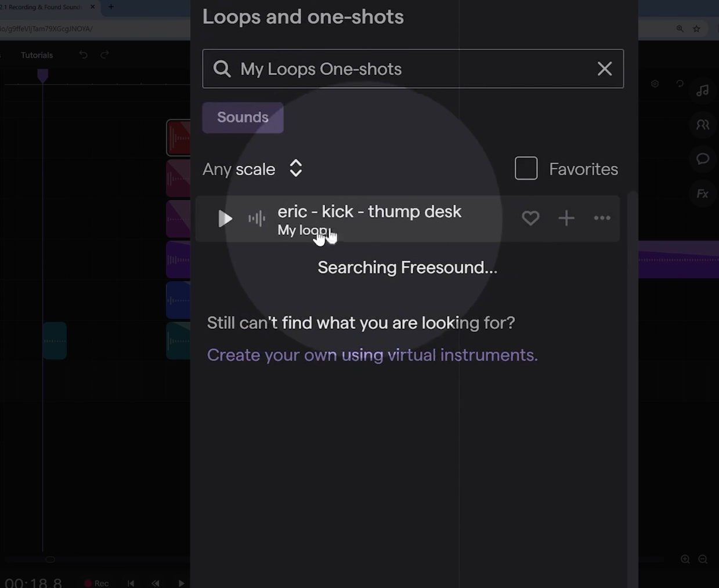Viewport: 719px width, 588px height.
Task: Open the three-dot options for the kick sound
Action: tap(602, 218)
